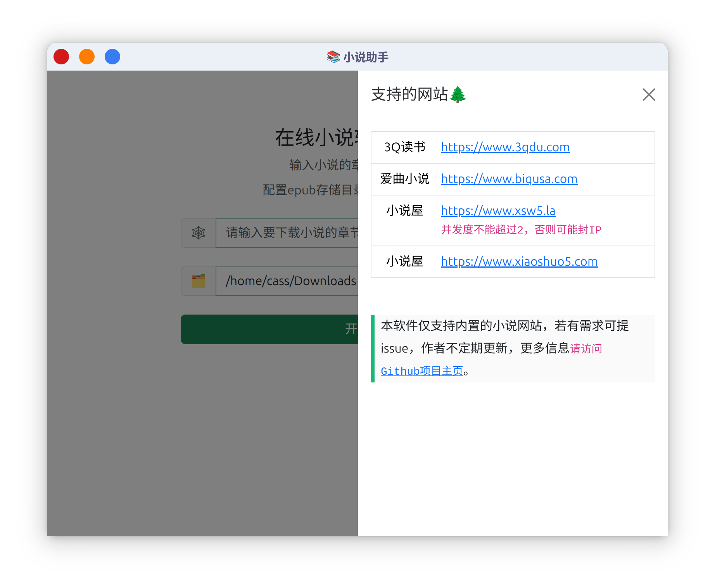Close the supported websites drawer panel

pos(649,95)
